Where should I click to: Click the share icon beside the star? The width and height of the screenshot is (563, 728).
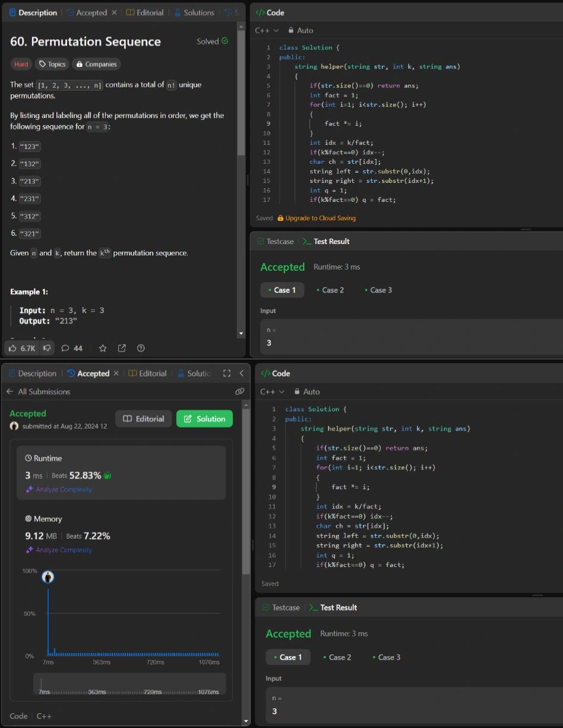point(122,349)
